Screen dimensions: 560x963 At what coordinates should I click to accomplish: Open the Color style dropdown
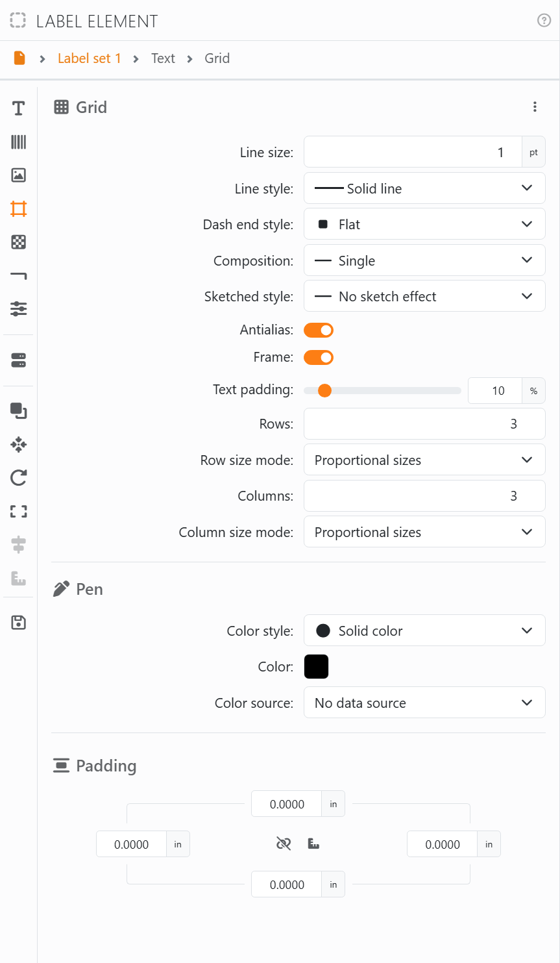[x=424, y=631]
